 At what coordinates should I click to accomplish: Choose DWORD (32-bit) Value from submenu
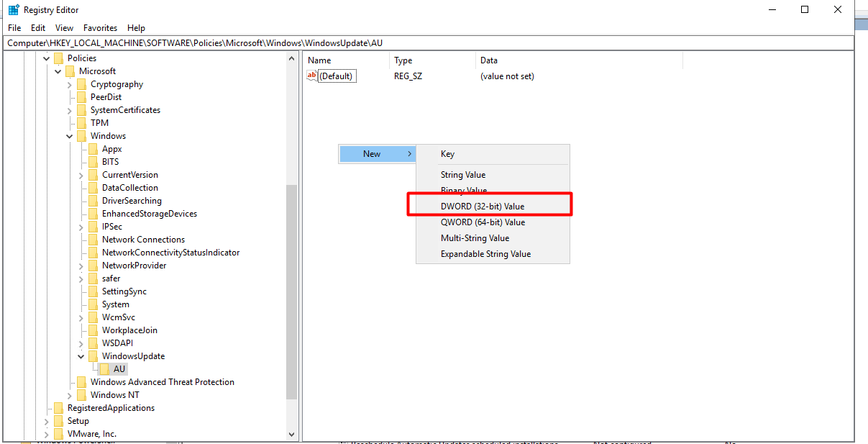pos(483,207)
